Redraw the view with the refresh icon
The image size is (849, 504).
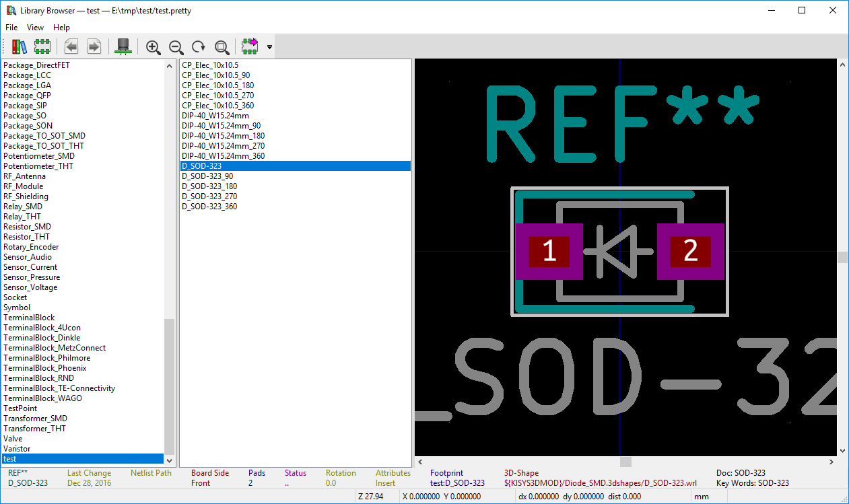tap(199, 46)
